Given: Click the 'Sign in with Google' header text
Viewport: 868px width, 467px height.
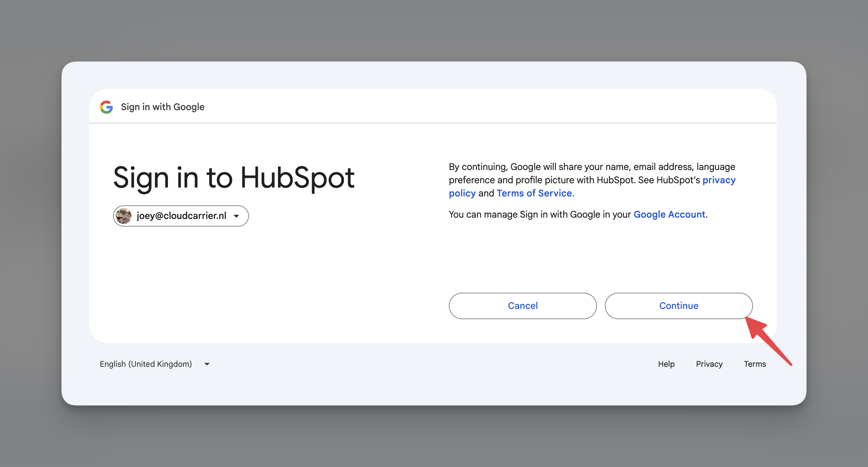Looking at the screenshot, I should pos(163,107).
